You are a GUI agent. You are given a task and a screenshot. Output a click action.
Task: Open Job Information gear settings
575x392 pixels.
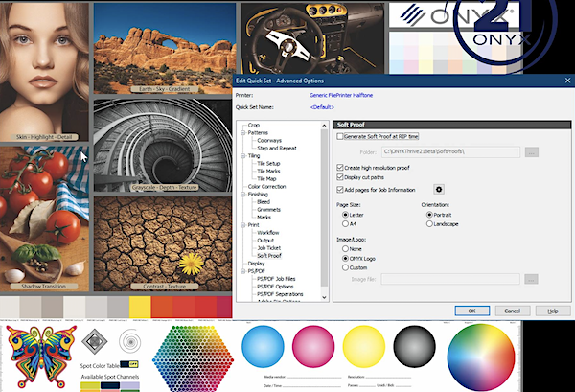pos(439,189)
